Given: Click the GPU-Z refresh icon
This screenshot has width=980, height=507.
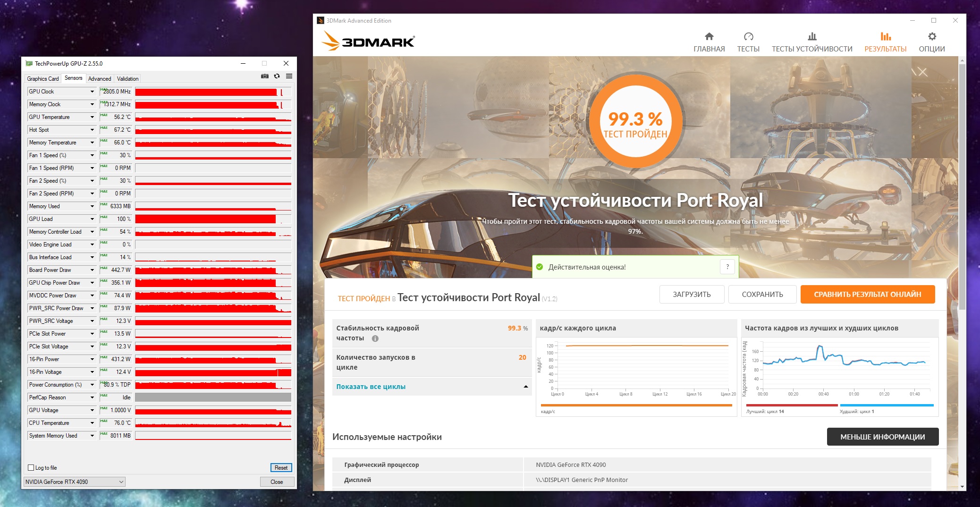Looking at the screenshot, I should pyautogui.click(x=277, y=76).
